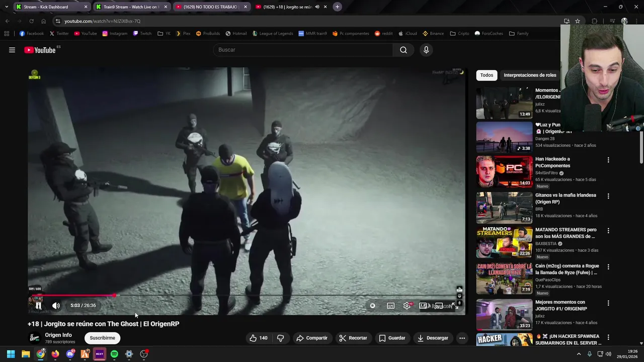Viewport: 644px width, 362px height.
Task: Open the tab search chevron
Action: point(6,7)
